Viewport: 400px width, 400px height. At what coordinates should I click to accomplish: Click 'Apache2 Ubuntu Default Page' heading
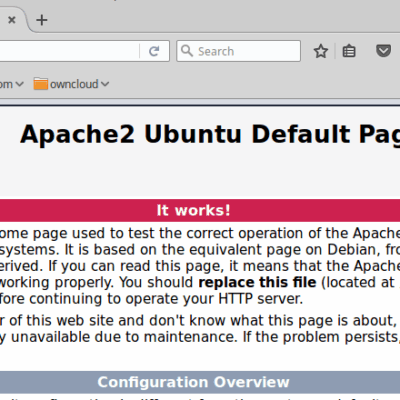[x=210, y=134]
